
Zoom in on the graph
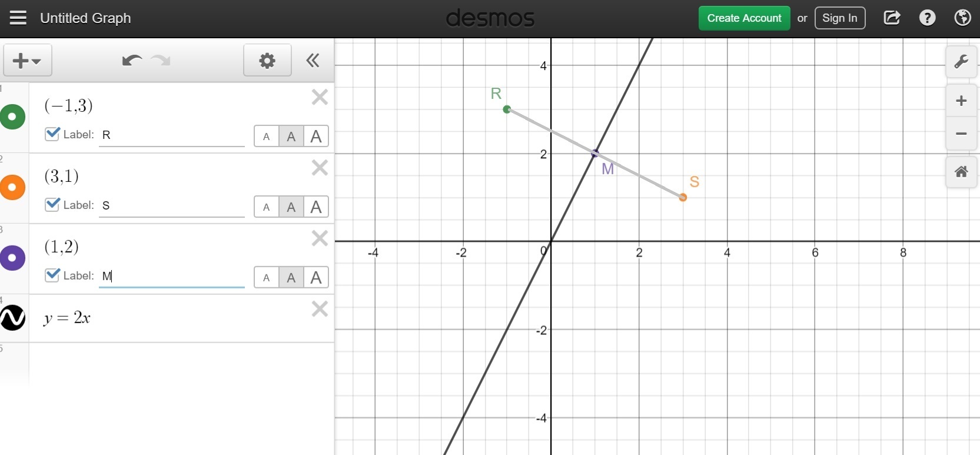(961, 101)
